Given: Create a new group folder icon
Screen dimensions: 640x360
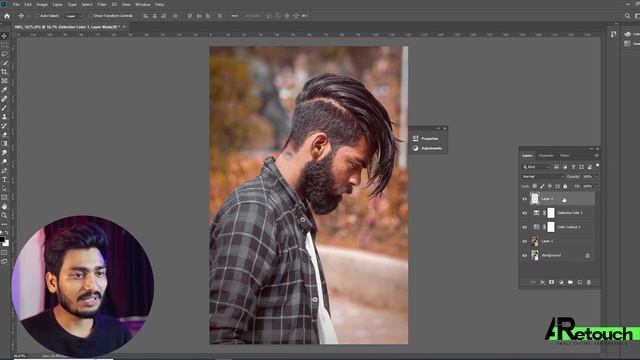Looking at the screenshot, I should [x=570, y=282].
